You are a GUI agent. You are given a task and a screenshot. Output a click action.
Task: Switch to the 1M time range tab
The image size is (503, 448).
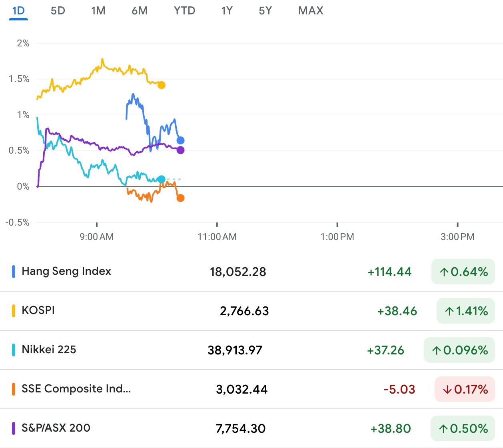point(98,11)
